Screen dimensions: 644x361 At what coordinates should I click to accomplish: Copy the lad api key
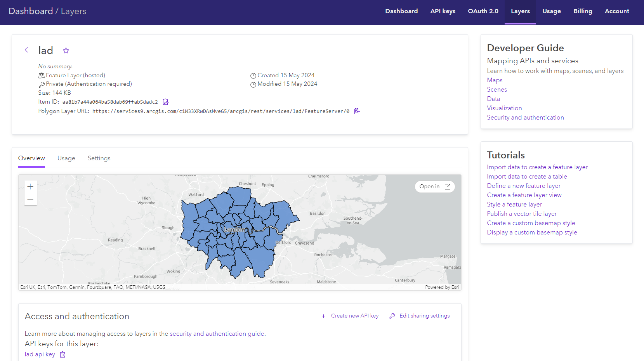[62, 354]
